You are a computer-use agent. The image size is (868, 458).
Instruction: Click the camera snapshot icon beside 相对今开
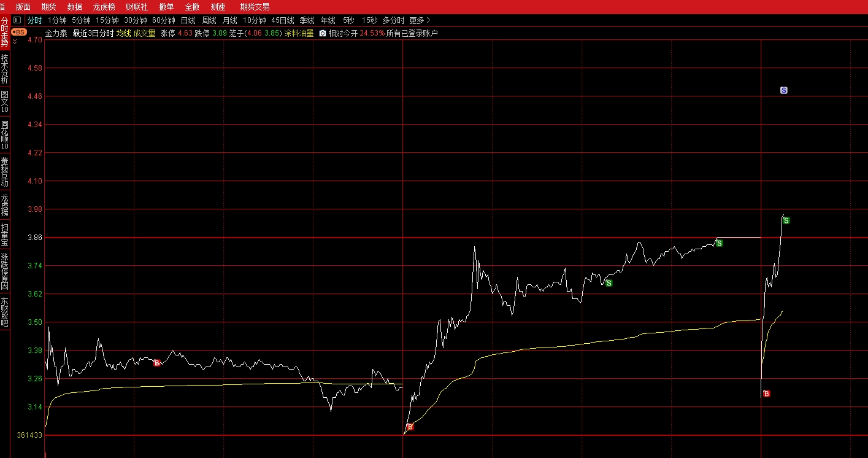322,33
